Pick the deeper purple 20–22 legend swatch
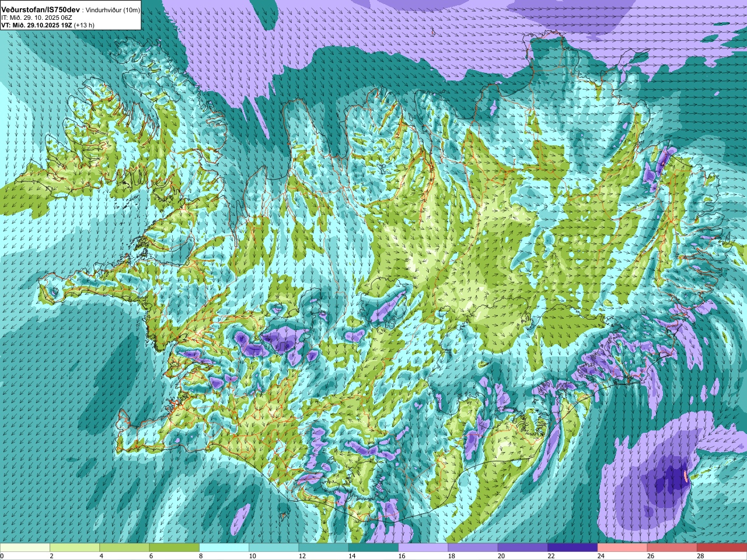The width and height of the screenshot is (747, 560). pyautogui.click(x=522, y=548)
